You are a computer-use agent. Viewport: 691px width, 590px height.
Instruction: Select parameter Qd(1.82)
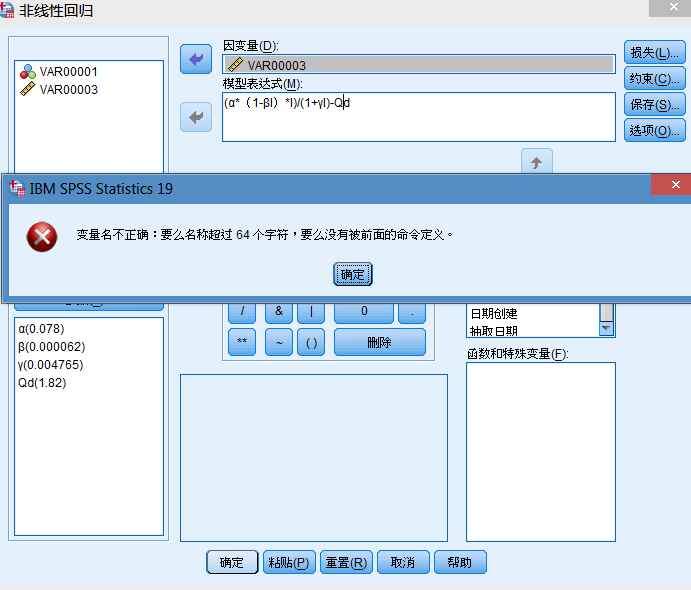point(42,383)
